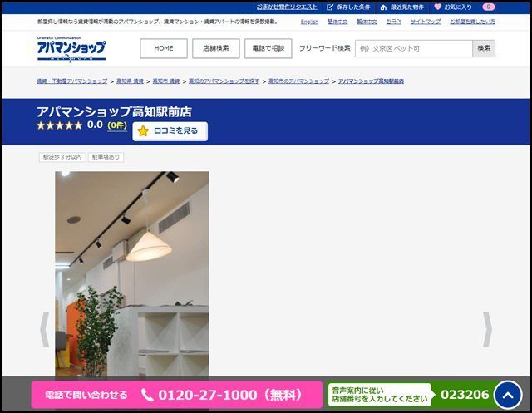The image size is (532, 413).
Task: Open the HOME menu button
Action: 164,48
